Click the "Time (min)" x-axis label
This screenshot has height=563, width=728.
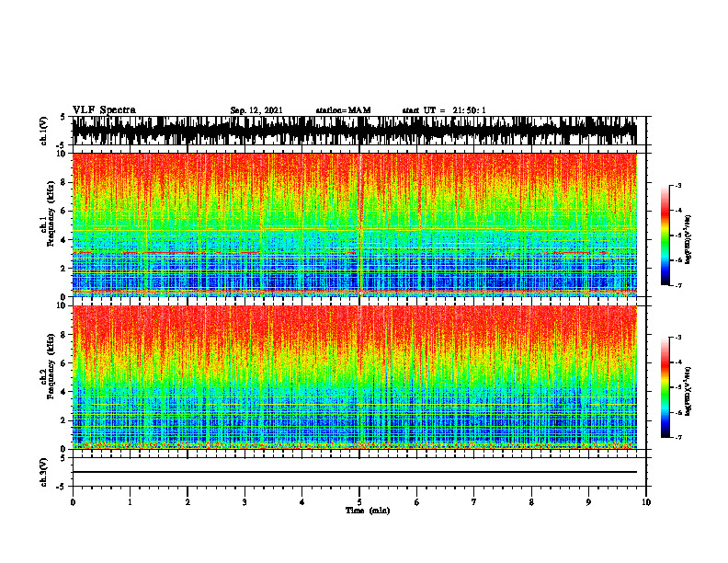(368, 511)
